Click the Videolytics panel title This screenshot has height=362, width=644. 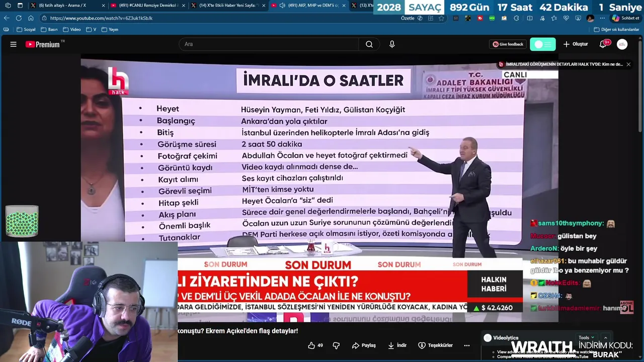[506, 338]
